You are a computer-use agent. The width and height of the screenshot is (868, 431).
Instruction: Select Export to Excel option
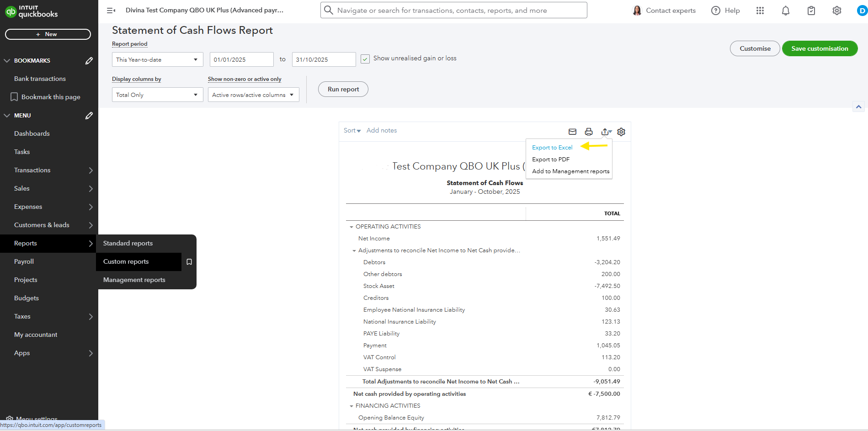click(x=552, y=147)
